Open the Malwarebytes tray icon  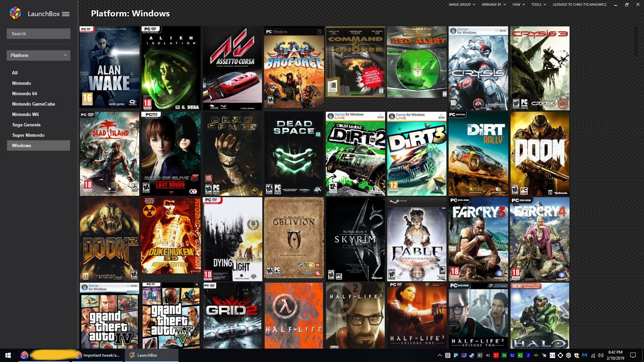(x=585, y=355)
